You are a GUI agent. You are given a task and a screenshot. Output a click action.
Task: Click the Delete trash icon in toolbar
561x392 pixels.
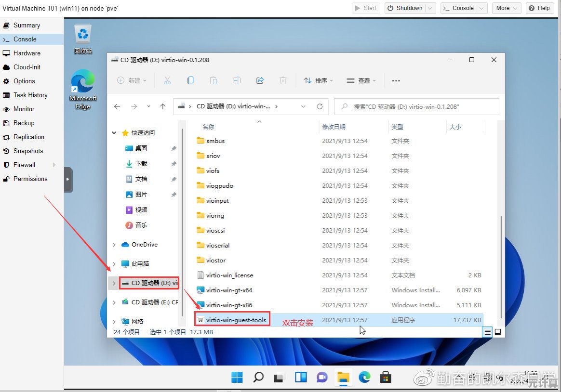[283, 80]
